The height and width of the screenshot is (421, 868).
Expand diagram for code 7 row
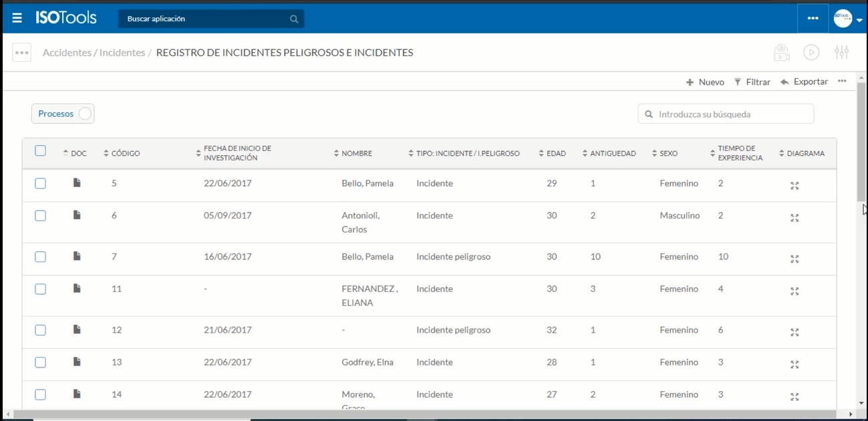tap(795, 259)
